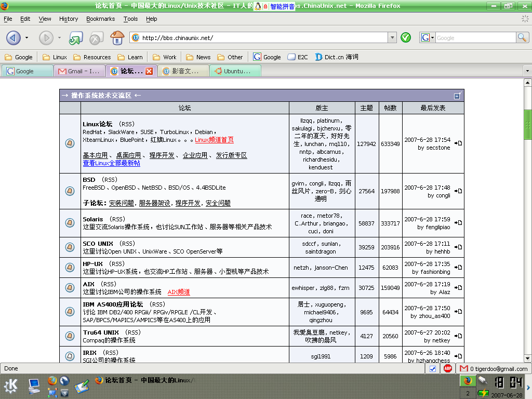Open the forward history dropdown arrow
This screenshot has width=532, height=399.
tap(59, 37)
